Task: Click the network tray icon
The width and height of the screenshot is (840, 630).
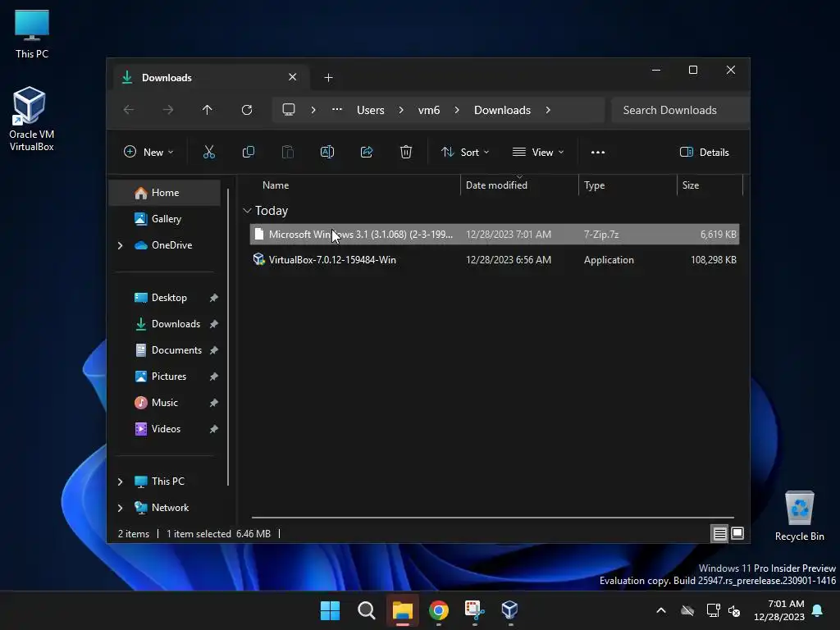Action: [x=713, y=610]
